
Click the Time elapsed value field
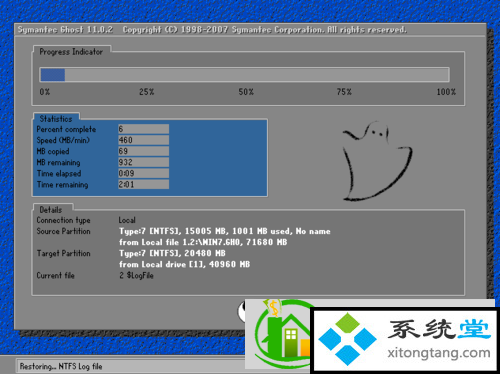(x=144, y=173)
